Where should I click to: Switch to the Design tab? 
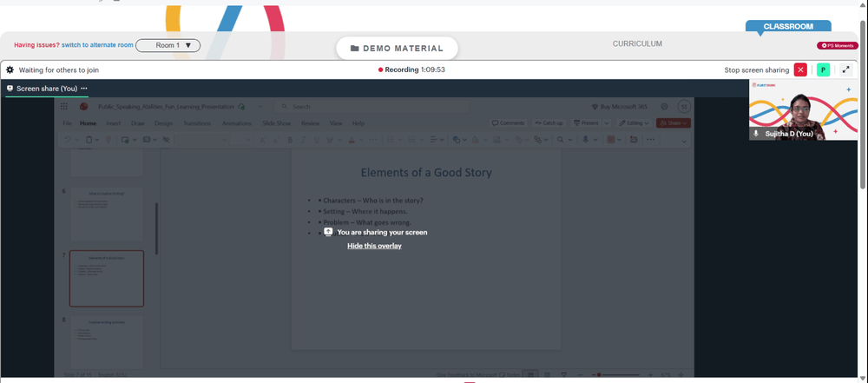[x=163, y=123]
